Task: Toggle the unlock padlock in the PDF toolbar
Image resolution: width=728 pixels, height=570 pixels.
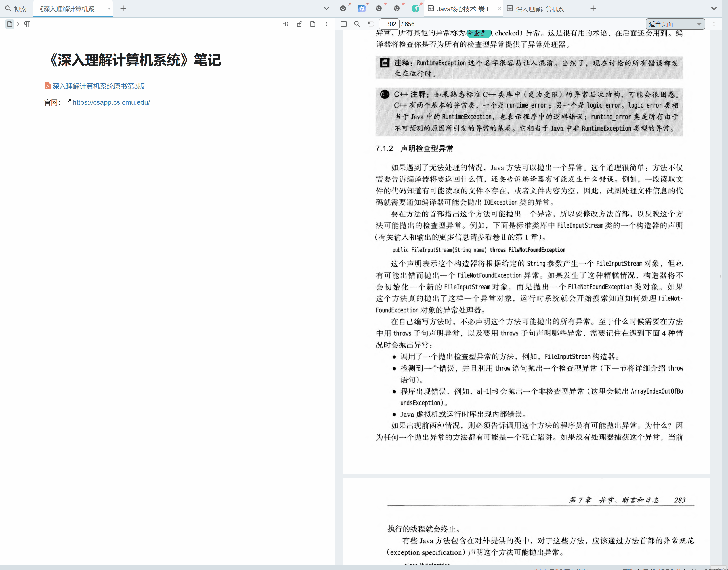Action: (299, 24)
